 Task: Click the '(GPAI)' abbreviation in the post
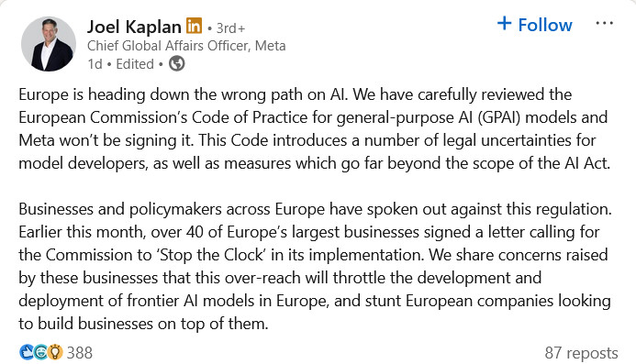tap(498, 117)
